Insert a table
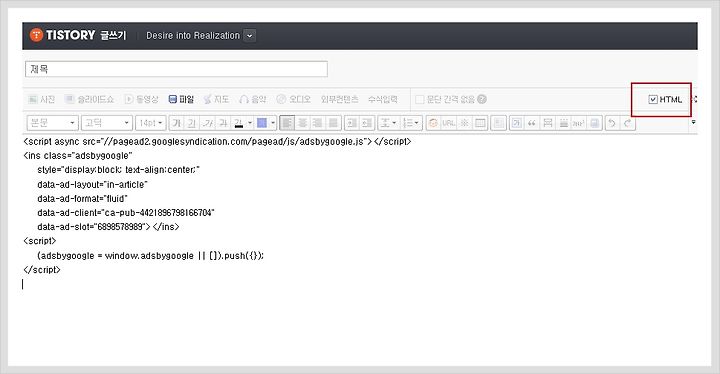 point(480,123)
